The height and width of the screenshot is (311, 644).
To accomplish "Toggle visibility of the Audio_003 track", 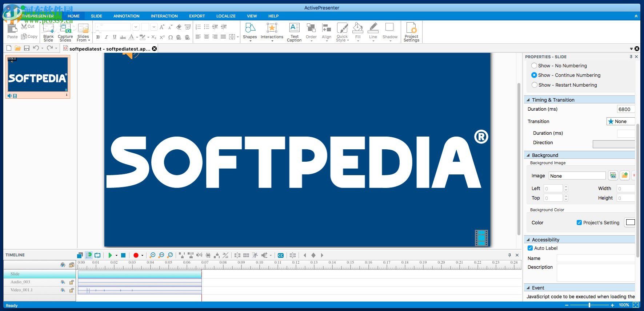I will tap(63, 282).
